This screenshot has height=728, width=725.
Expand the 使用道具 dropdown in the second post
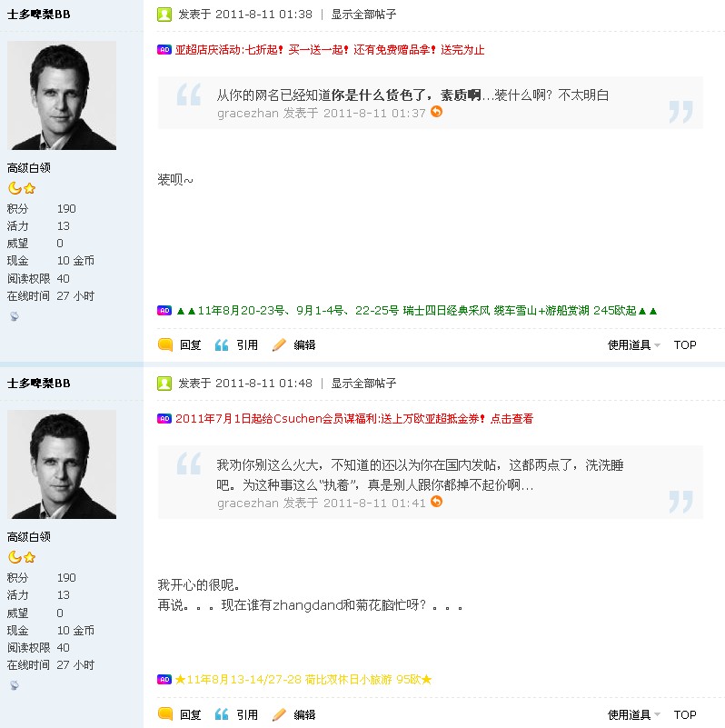coord(633,714)
